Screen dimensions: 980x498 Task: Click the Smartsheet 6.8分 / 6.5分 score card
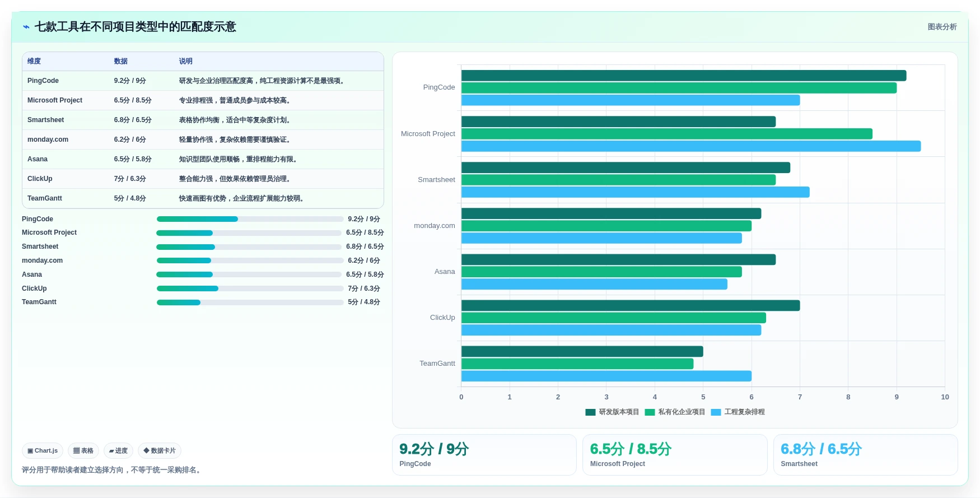click(866, 455)
